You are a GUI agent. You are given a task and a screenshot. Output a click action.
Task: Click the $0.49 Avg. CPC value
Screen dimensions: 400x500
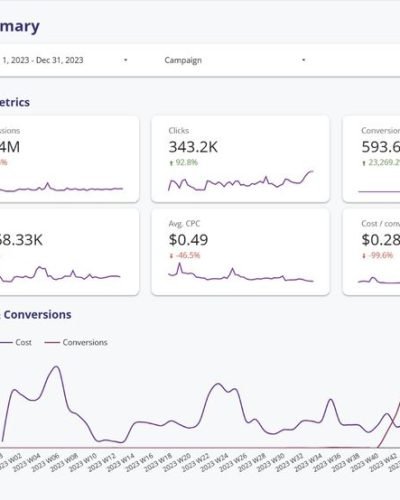point(188,240)
